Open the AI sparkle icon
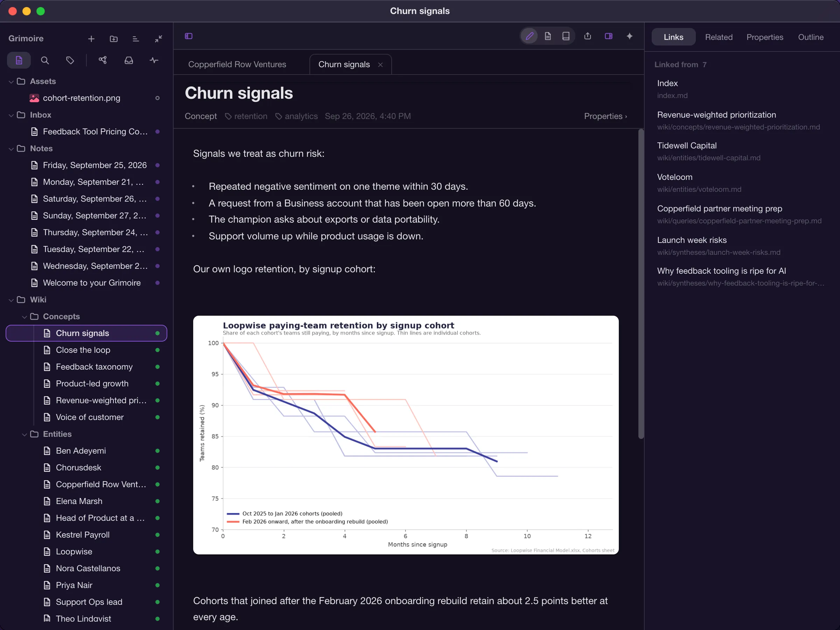Screen dimensions: 840x630 pos(630,36)
